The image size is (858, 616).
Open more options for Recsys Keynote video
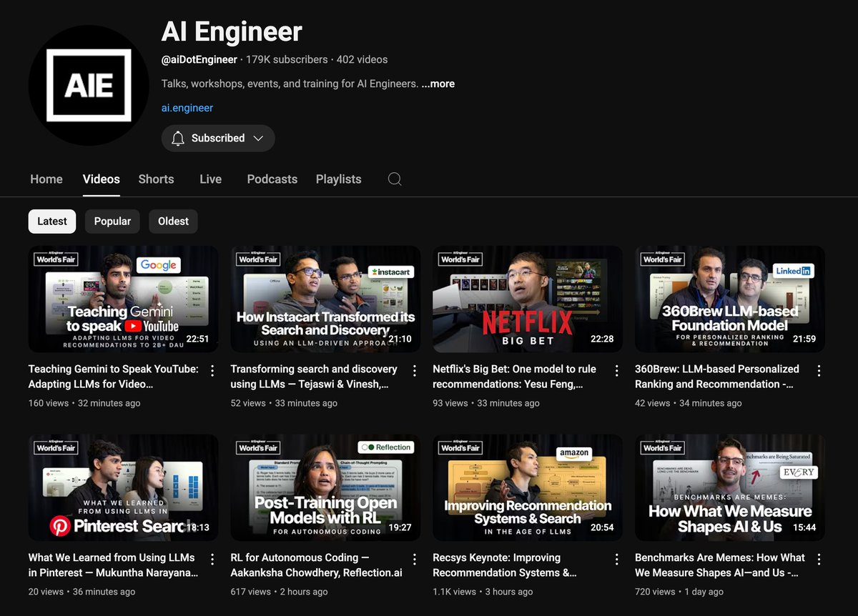pos(617,559)
